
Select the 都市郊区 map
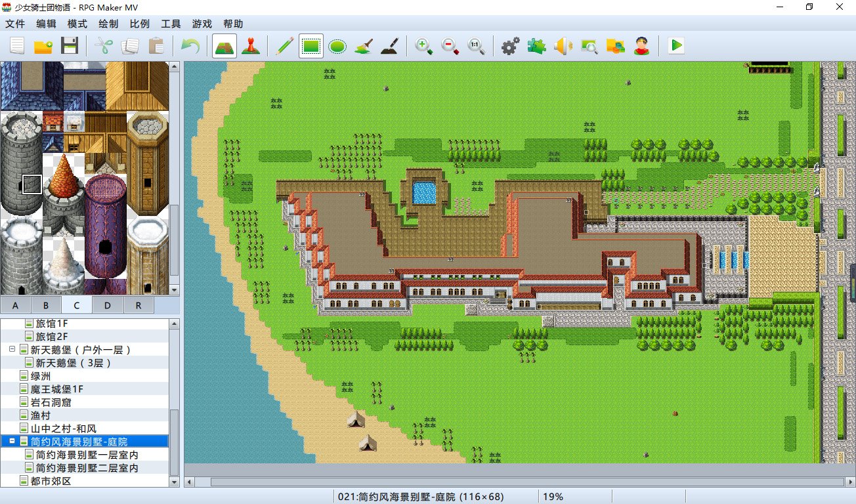click(x=51, y=481)
